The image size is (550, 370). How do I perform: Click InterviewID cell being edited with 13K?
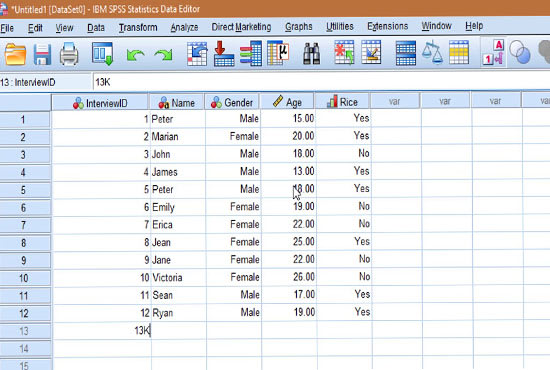(x=102, y=330)
